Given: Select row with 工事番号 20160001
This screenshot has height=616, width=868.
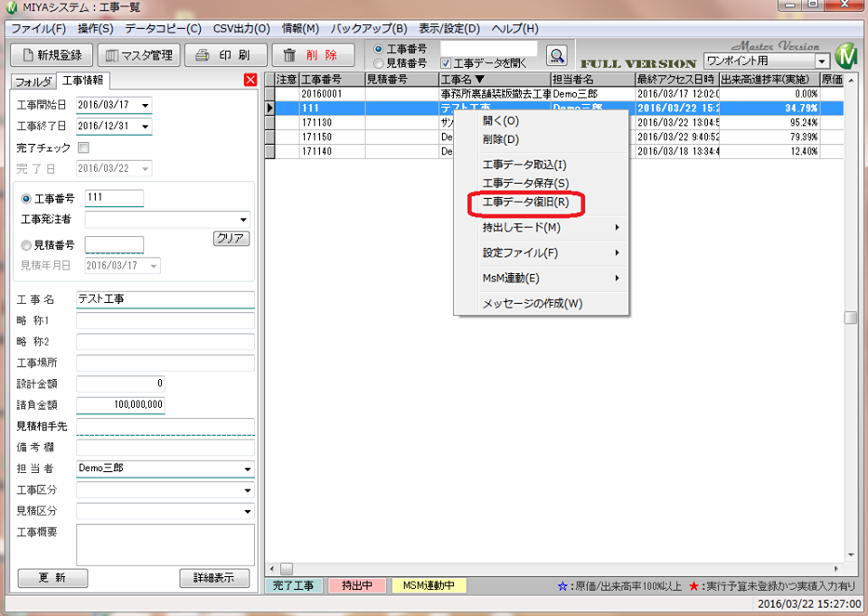Looking at the screenshot, I should [x=554, y=94].
